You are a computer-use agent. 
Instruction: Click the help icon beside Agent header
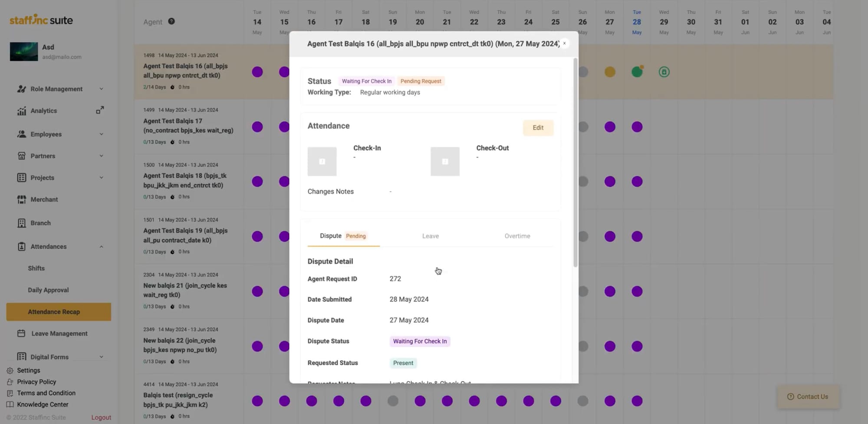[171, 21]
